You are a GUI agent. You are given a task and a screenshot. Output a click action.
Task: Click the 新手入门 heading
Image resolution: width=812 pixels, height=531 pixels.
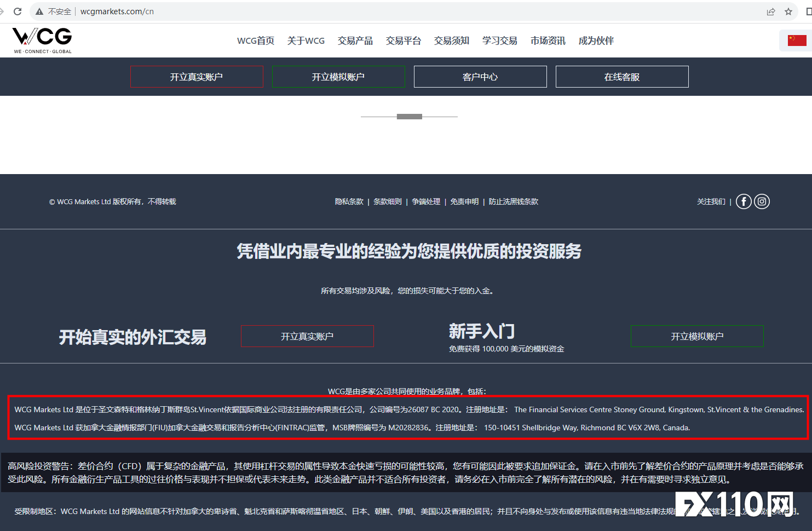tap(482, 331)
